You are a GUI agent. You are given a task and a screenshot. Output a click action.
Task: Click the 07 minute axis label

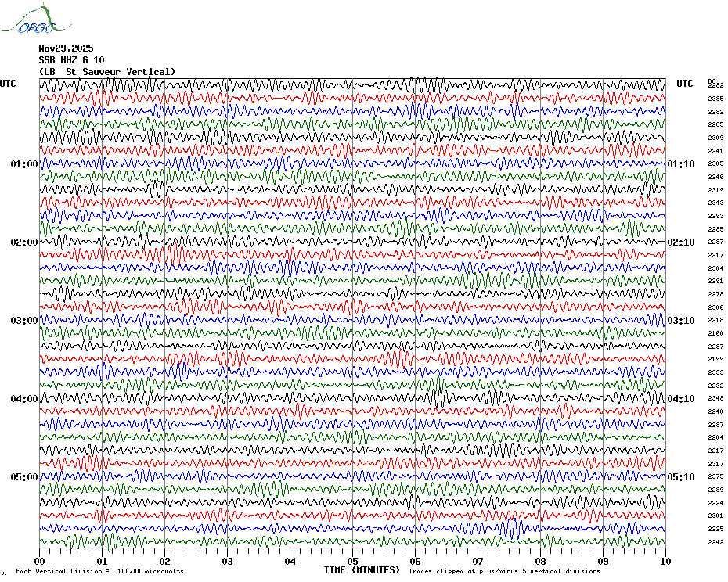[x=478, y=562]
